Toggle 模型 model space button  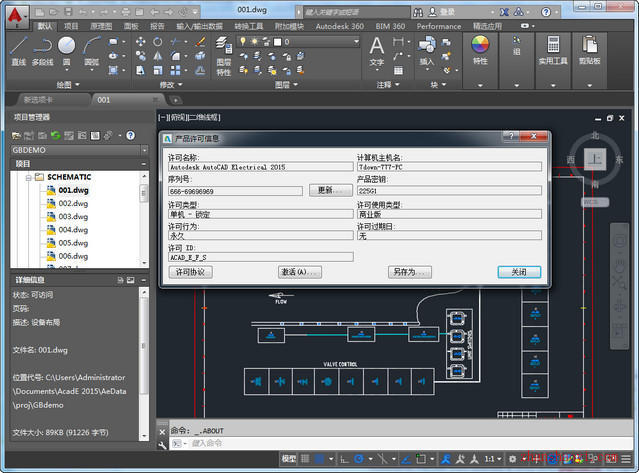(289, 459)
